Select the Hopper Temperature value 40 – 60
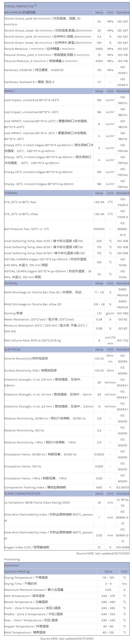This screenshot has height=644, width=132. tap(108, 627)
